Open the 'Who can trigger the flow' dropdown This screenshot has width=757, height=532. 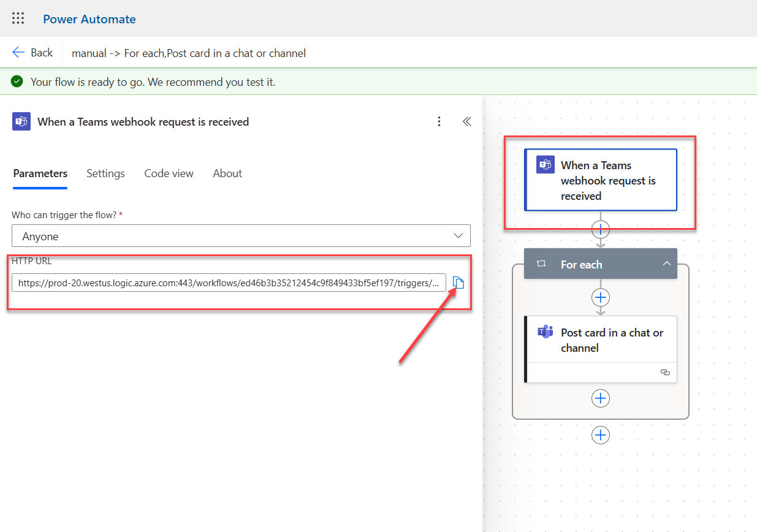pos(241,236)
